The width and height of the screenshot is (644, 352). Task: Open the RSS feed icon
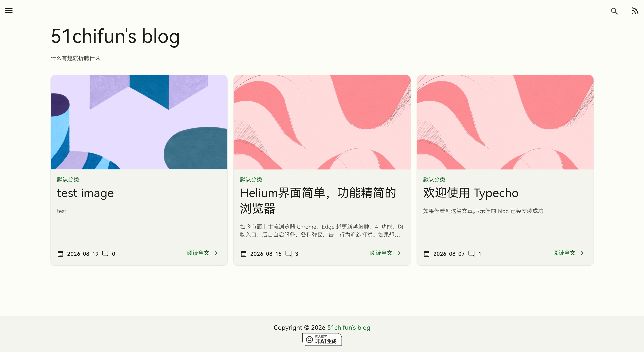coord(635,11)
